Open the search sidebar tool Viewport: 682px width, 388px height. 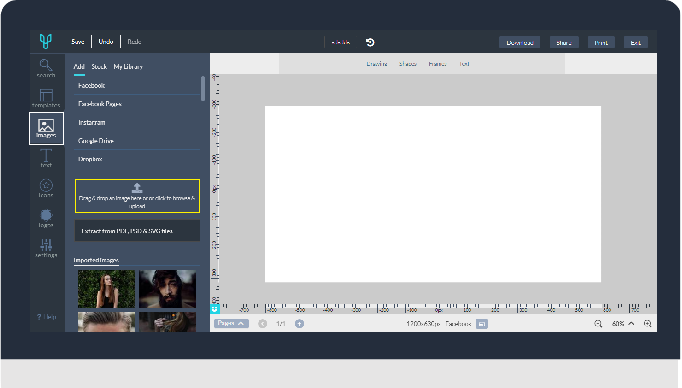coord(46,68)
